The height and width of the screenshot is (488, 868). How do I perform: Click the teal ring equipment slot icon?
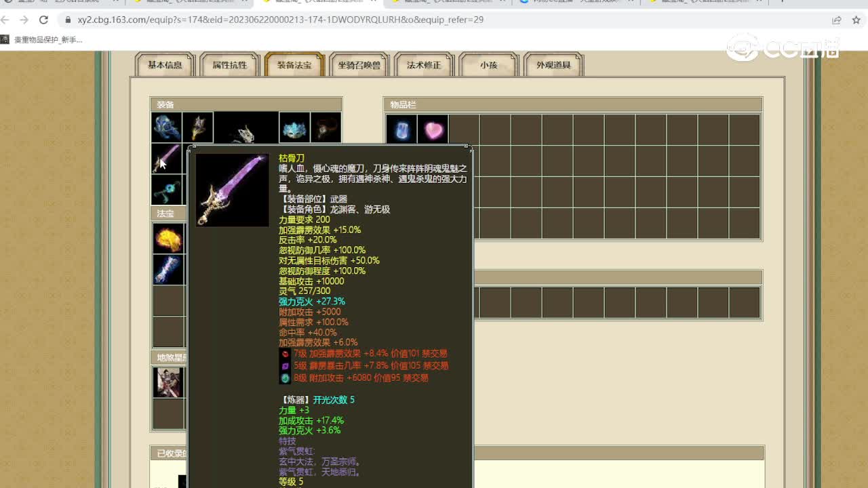[x=167, y=190]
